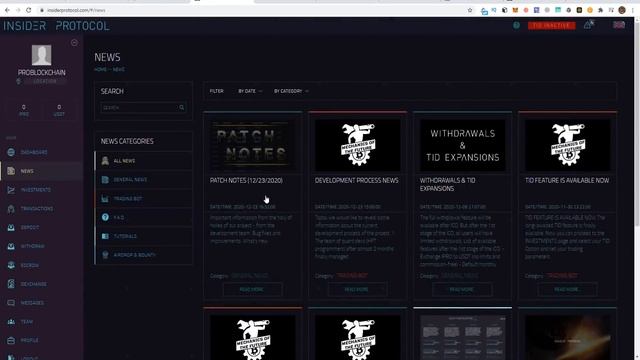Expand the By Date filter dropdown
This screenshot has width=640, height=360.
250,91
